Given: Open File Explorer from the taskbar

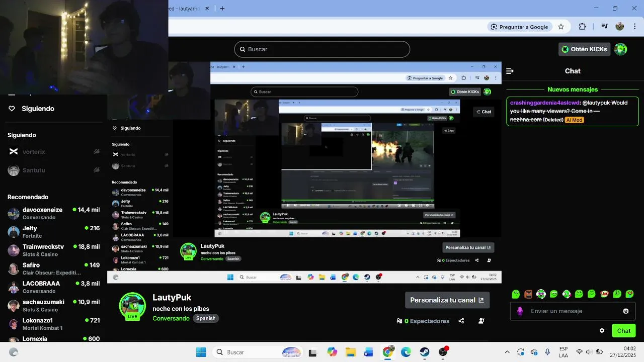Looking at the screenshot, I should click(x=351, y=352).
